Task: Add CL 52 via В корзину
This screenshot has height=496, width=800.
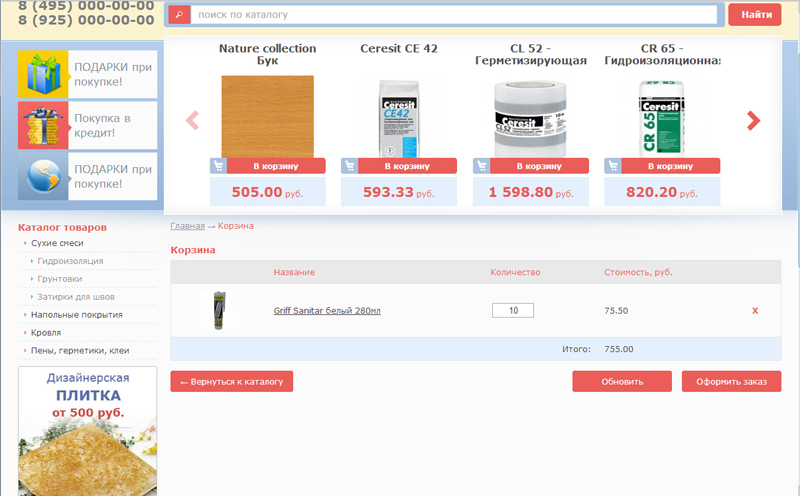Action: pos(539,166)
